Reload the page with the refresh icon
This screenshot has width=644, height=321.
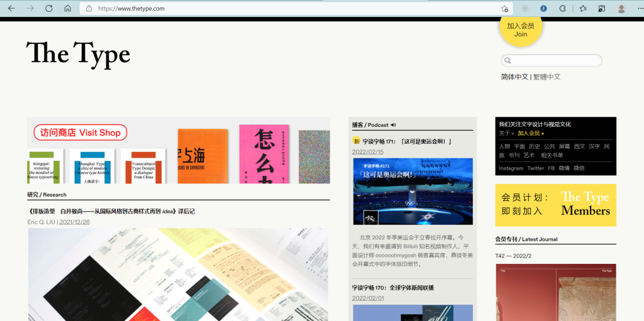(49, 8)
